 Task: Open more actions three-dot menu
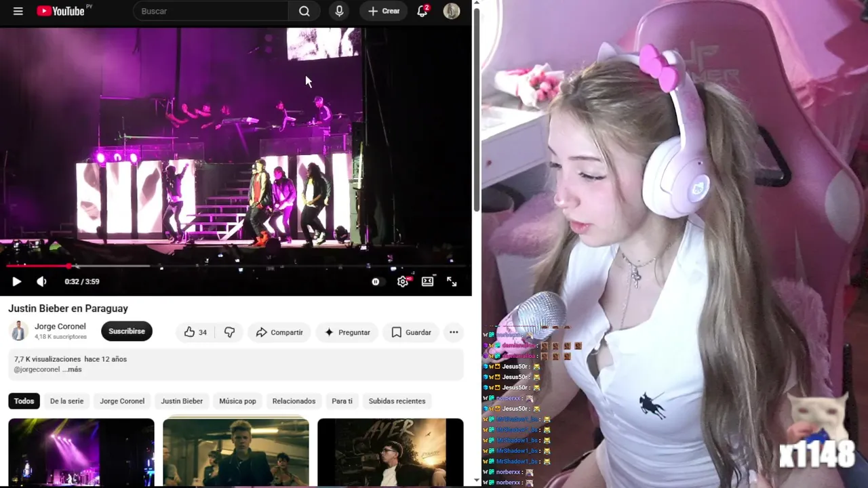point(454,332)
